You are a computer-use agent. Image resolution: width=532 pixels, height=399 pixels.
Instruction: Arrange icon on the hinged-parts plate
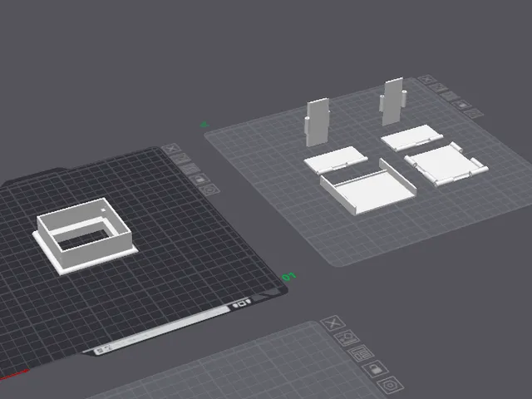[450, 96]
